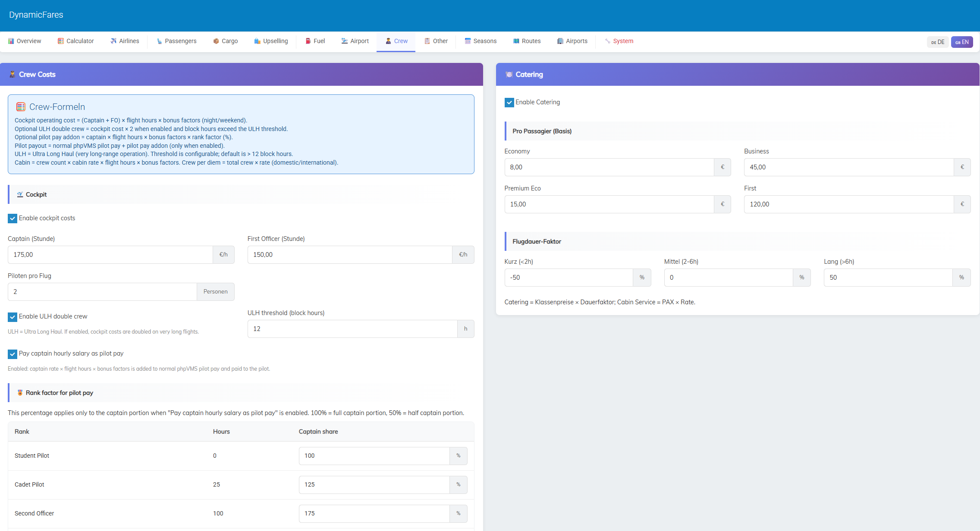The width and height of the screenshot is (980, 531).
Task: Open the Overview tab
Action: (x=25, y=41)
